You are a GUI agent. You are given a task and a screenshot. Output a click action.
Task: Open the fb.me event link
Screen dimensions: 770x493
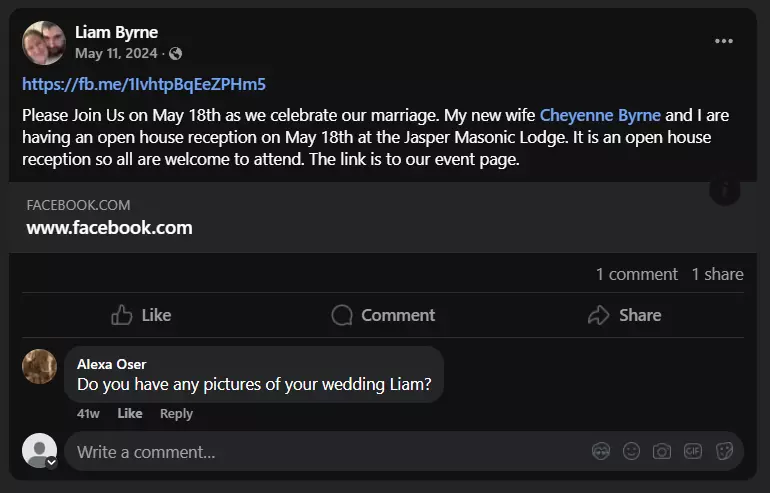(144, 84)
